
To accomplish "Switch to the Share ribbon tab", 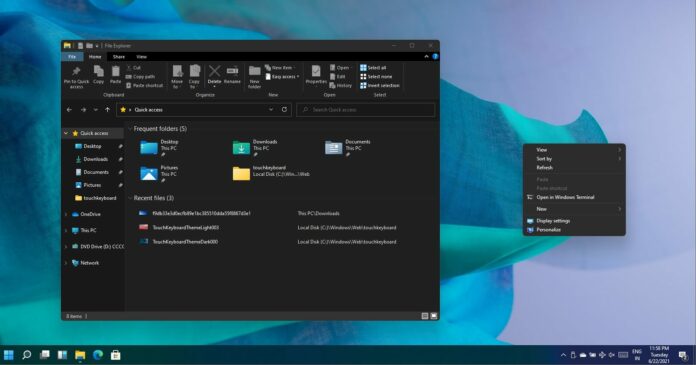I will [x=119, y=57].
